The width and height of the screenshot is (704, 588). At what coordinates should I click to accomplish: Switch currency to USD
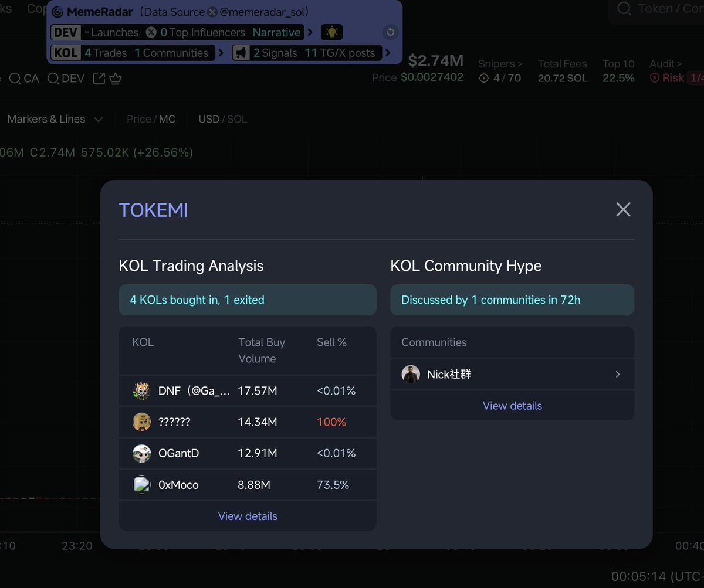(209, 119)
